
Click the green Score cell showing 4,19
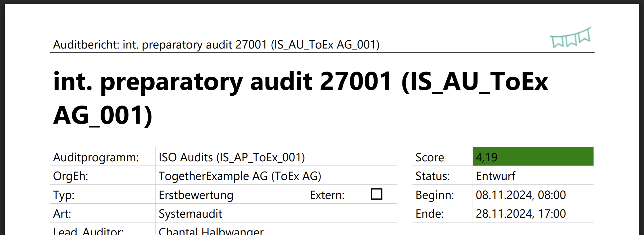point(533,157)
